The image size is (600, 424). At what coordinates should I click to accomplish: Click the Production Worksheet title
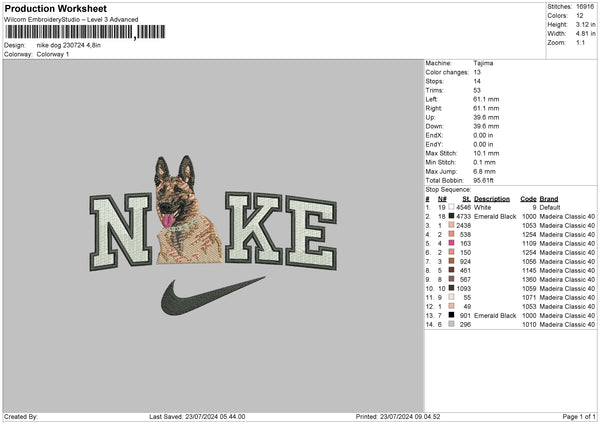[50, 7]
